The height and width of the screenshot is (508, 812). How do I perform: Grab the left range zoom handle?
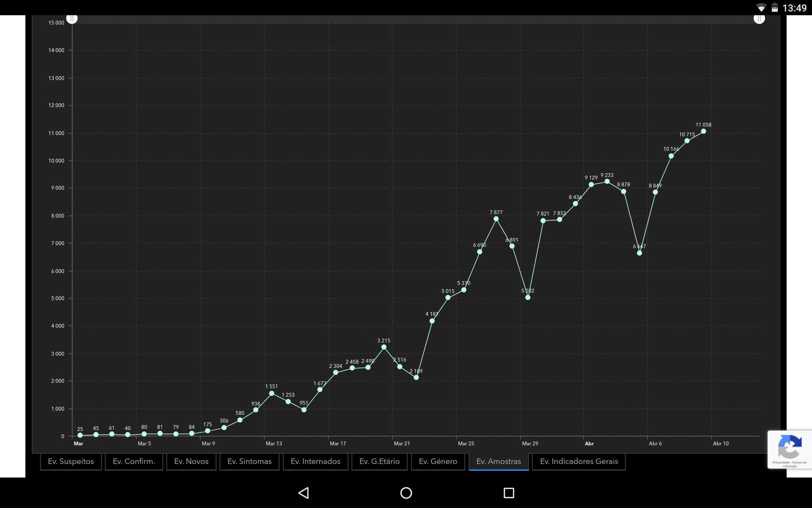tap(72, 19)
